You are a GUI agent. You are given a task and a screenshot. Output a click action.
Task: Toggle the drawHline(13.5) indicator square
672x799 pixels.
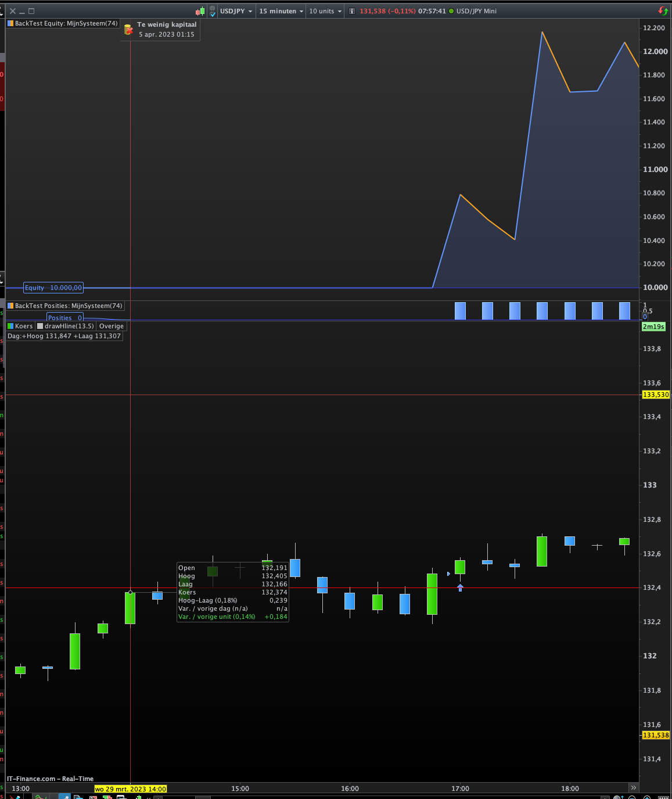pyautogui.click(x=40, y=326)
